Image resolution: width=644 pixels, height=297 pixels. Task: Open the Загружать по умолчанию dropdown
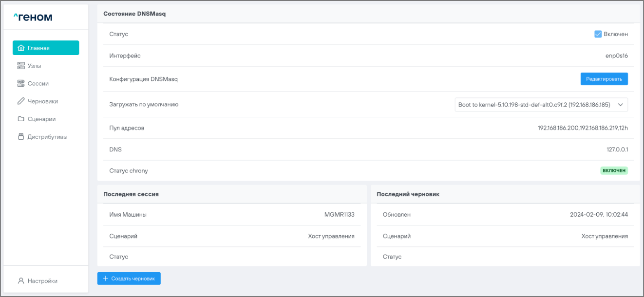coord(541,105)
